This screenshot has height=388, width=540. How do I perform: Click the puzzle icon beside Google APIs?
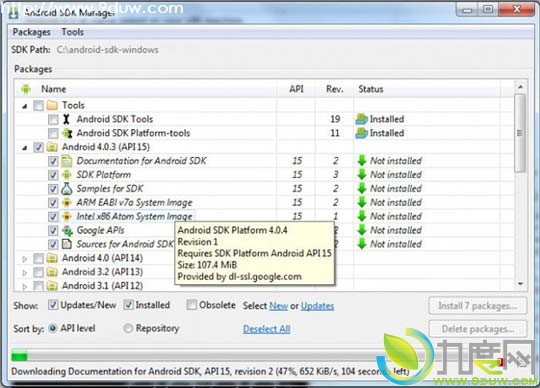click(67, 230)
